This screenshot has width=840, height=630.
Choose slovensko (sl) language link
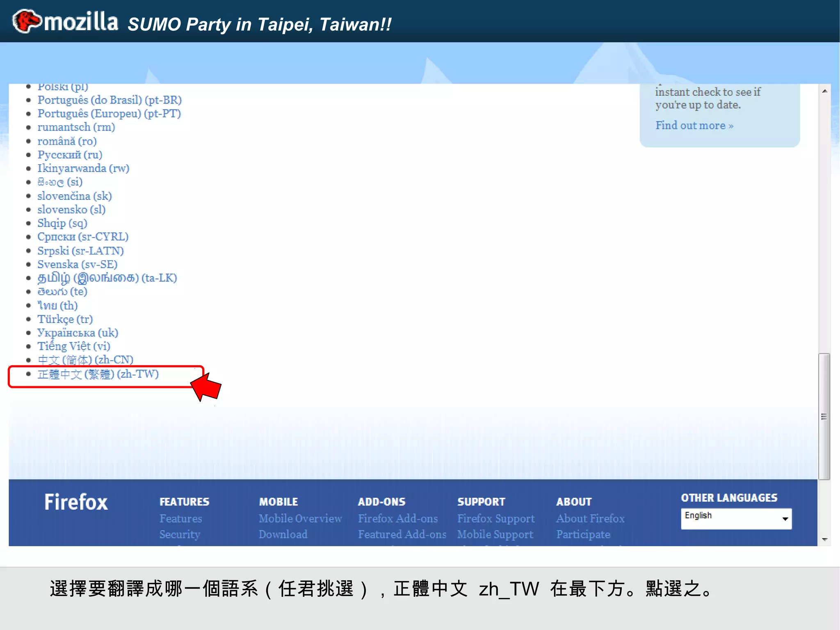[71, 209]
